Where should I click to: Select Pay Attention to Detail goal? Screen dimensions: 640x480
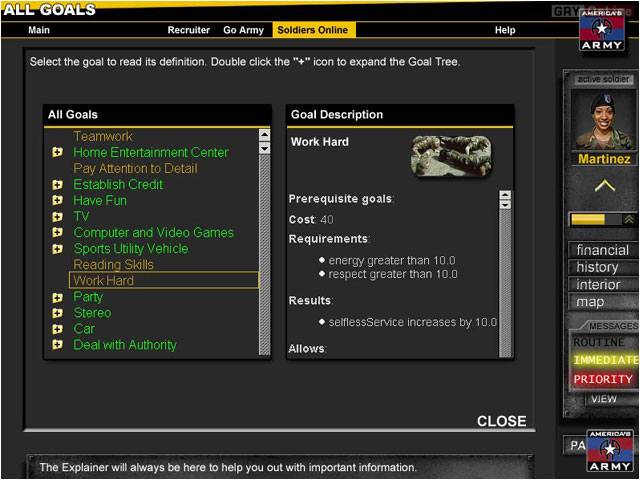[135, 169]
